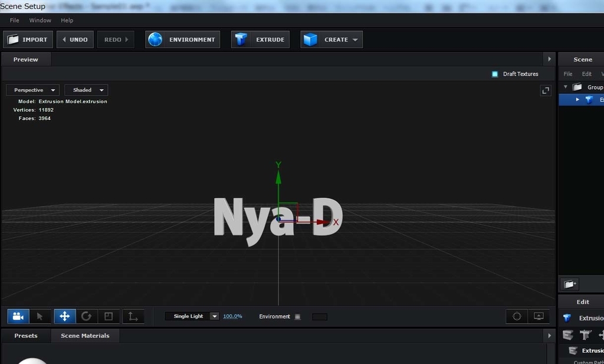The width and height of the screenshot is (604, 364).
Task: Click the extrusion model icon in Scene
Action: [589, 100]
